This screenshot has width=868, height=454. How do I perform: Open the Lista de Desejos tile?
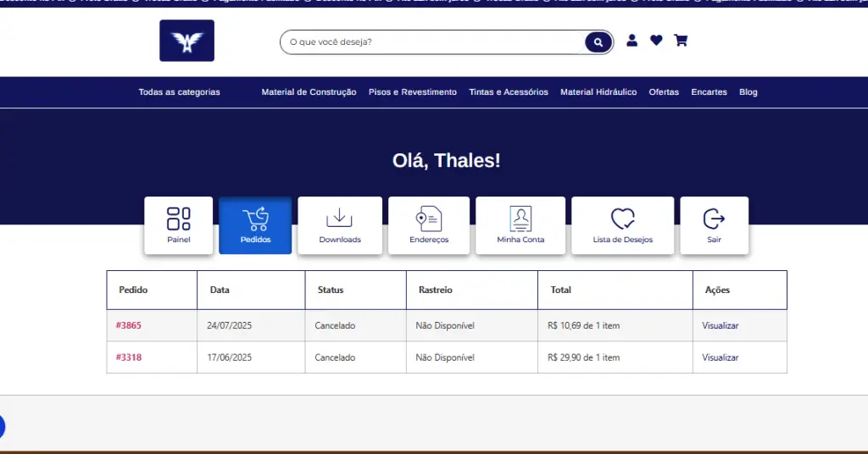[x=622, y=225]
